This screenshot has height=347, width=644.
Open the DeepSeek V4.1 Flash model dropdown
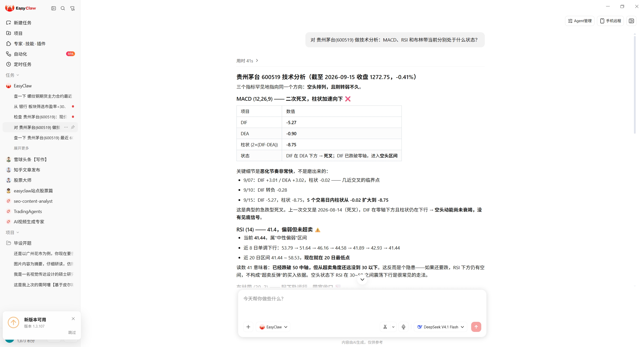tap(441, 327)
